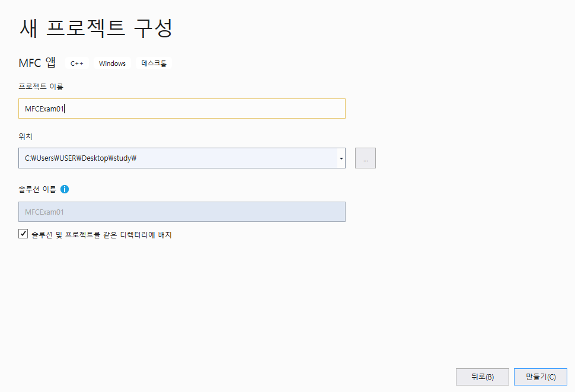Click the disabled solution name field
The width and height of the screenshot is (575, 392).
coord(182,212)
